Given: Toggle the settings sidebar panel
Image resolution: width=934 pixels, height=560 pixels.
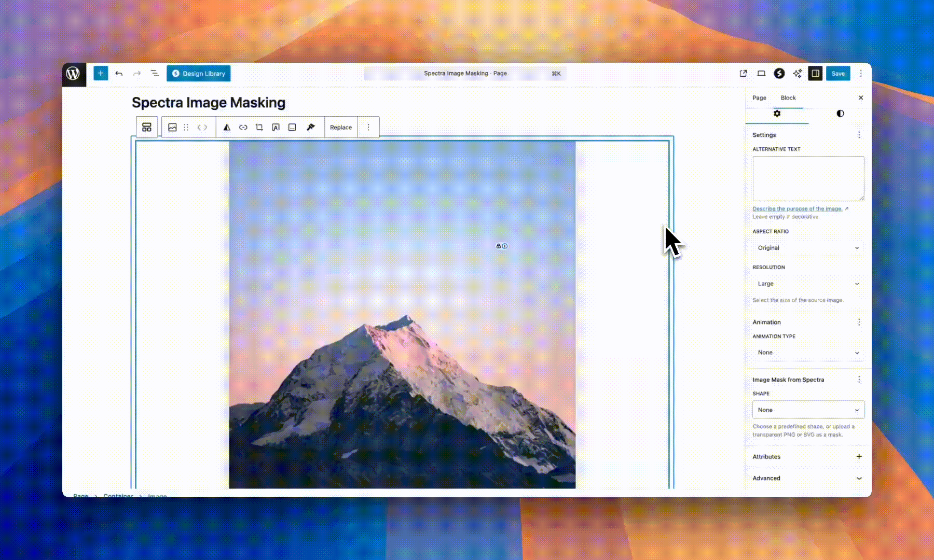Looking at the screenshot, I should pyautogui.click(x=815, y=73).
